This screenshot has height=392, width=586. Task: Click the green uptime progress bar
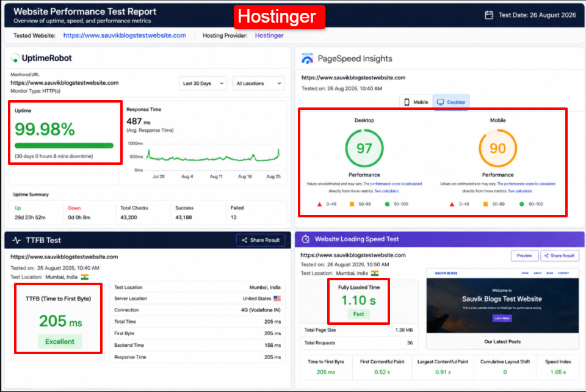[64, 146]
